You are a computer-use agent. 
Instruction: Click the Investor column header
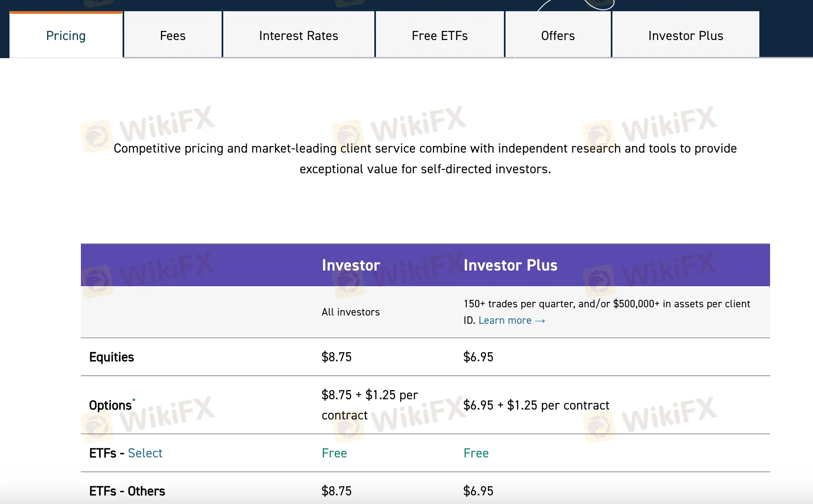[x=351, y=265]
